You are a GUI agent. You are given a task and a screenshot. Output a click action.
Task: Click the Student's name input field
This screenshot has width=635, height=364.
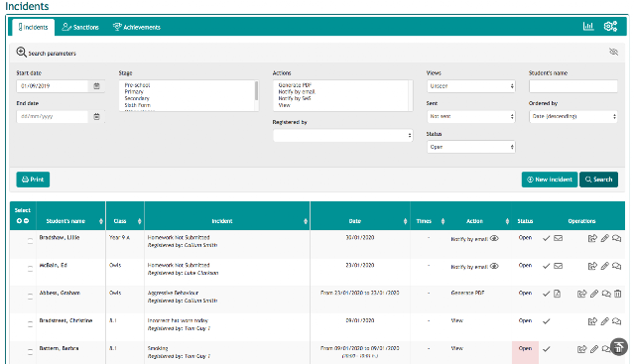coord(573,86)
